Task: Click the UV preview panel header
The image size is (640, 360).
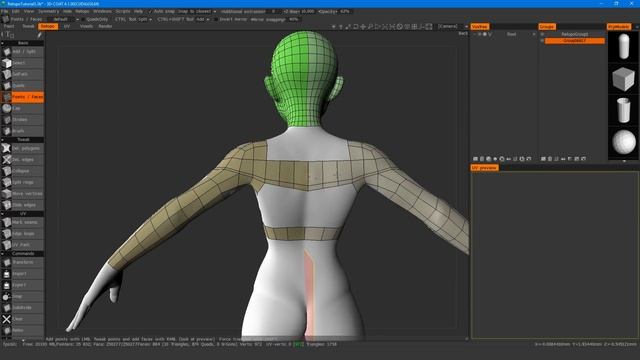Action: coord(484,168)
